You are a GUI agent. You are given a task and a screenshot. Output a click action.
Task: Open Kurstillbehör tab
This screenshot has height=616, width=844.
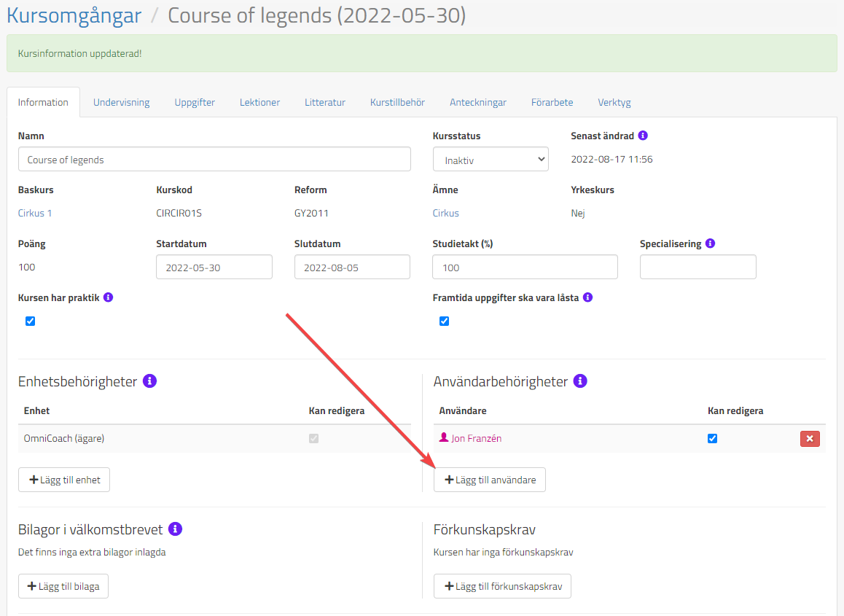point(397,102)
